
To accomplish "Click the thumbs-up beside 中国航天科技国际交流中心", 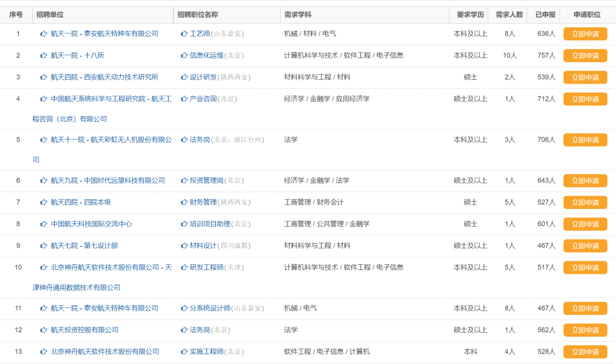I will point(43,224).
